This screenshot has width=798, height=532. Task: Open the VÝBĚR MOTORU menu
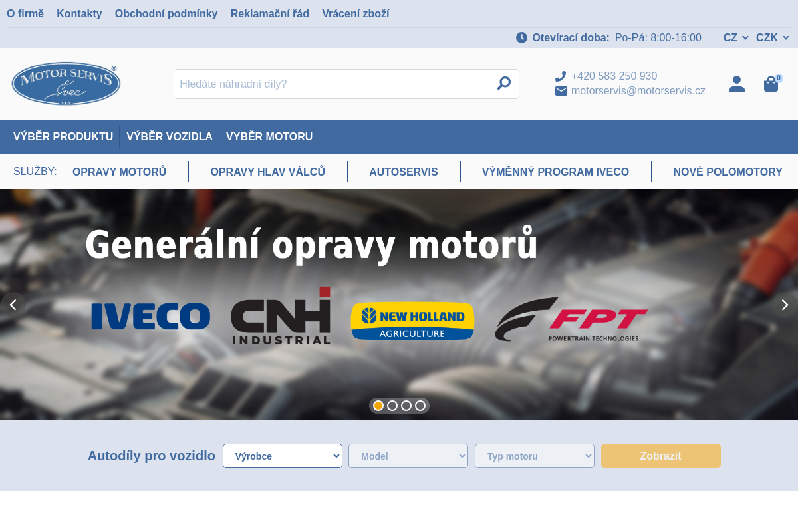point(269,137)
